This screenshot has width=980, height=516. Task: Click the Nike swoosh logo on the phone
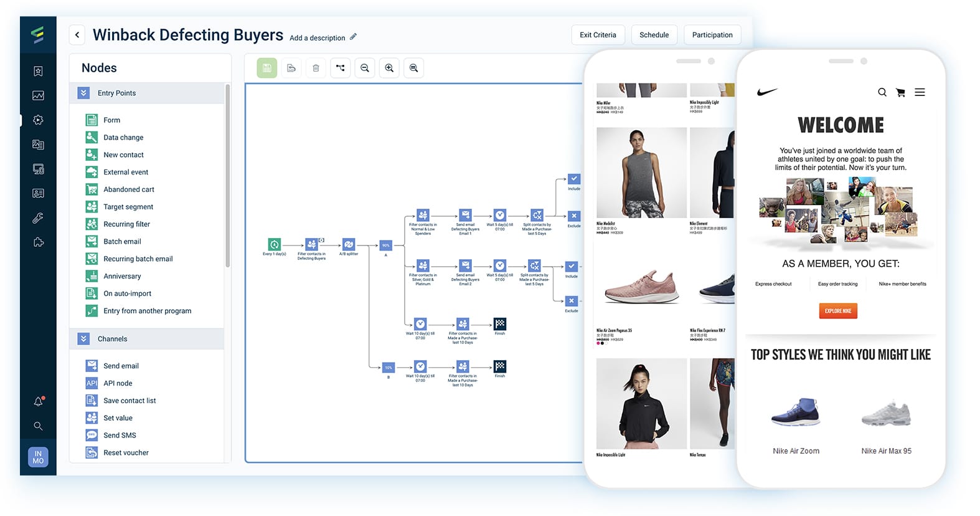point(767,92)
